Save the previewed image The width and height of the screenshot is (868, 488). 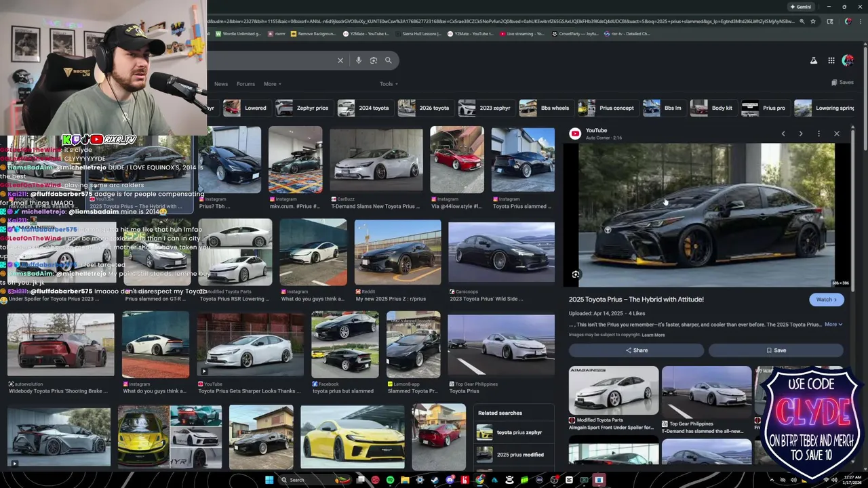[x=776, y=350]
